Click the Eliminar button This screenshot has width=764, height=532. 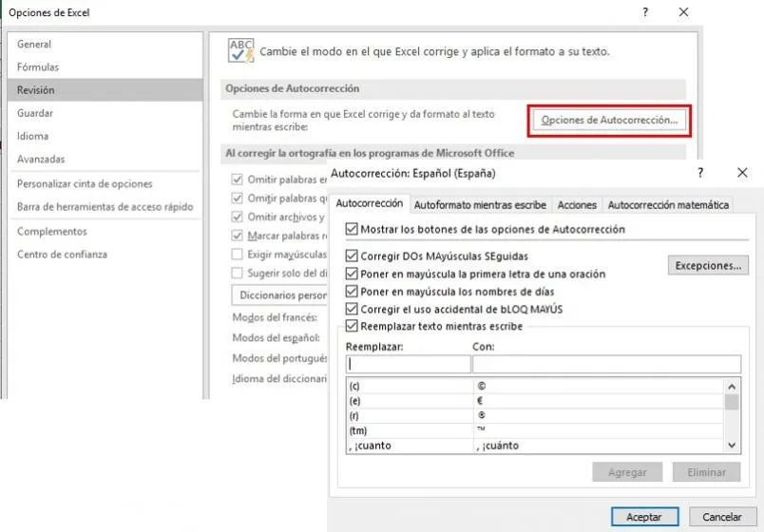pyautogui.click(x=706, y=472)
